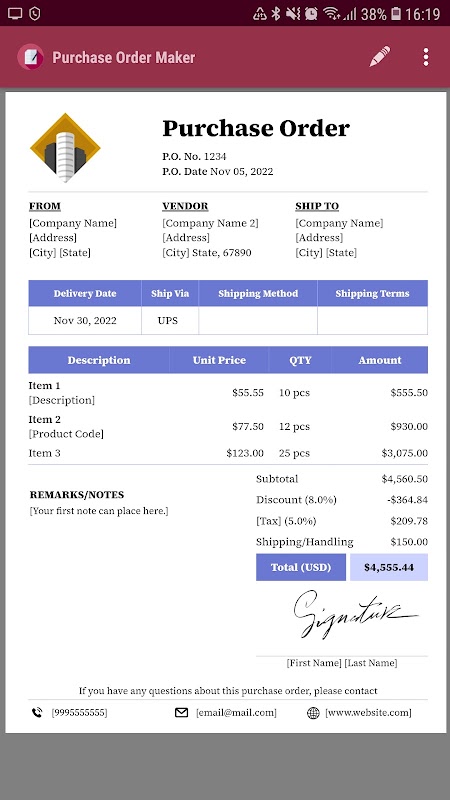Viewport: 450px width, 800px height.
Task: Tap the $4,555.44 total amount cell
Action: pyautogui.click(x=389, y=567)
